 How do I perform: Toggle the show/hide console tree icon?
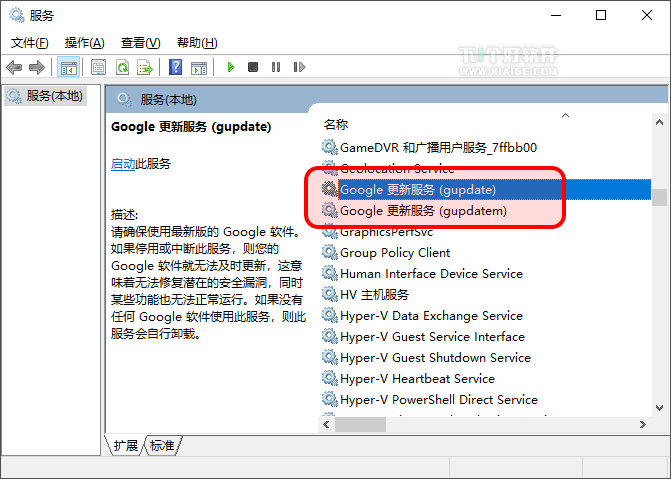click(68, 67)
